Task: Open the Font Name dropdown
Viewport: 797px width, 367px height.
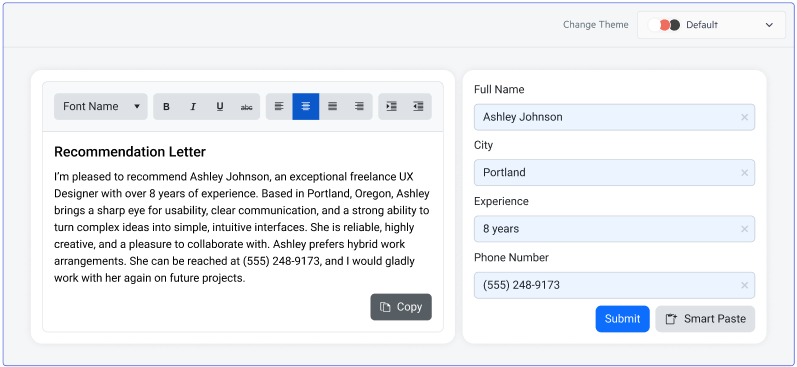Action: coord(101,107)
